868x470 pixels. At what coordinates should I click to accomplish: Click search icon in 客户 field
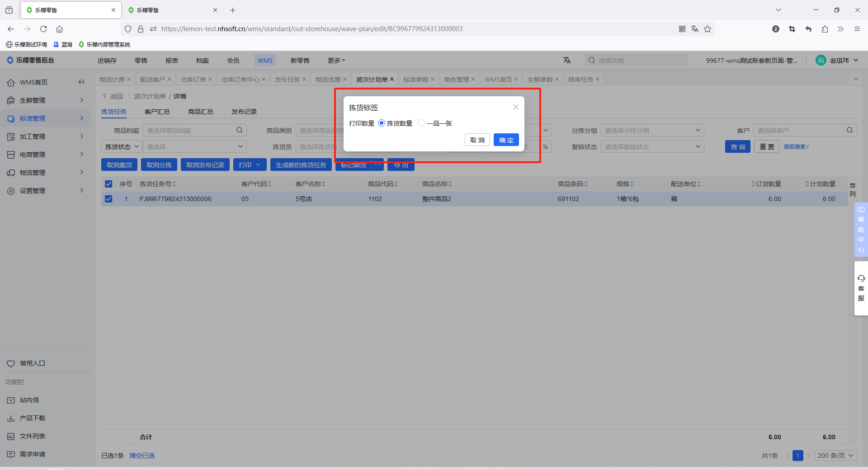click(850, 130)
